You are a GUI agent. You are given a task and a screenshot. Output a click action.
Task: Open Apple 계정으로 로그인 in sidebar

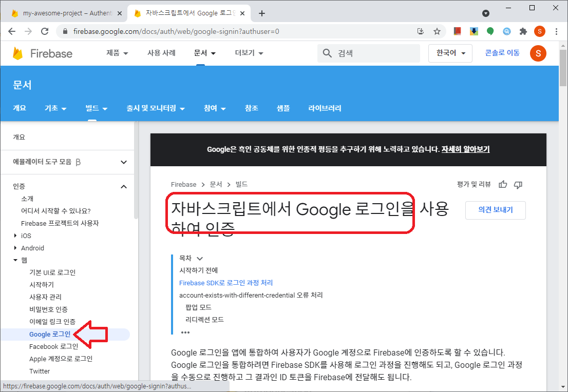[61, 359]
